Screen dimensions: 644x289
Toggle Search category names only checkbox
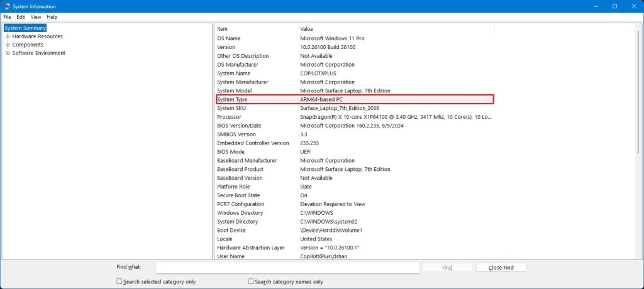click(251, 282)
